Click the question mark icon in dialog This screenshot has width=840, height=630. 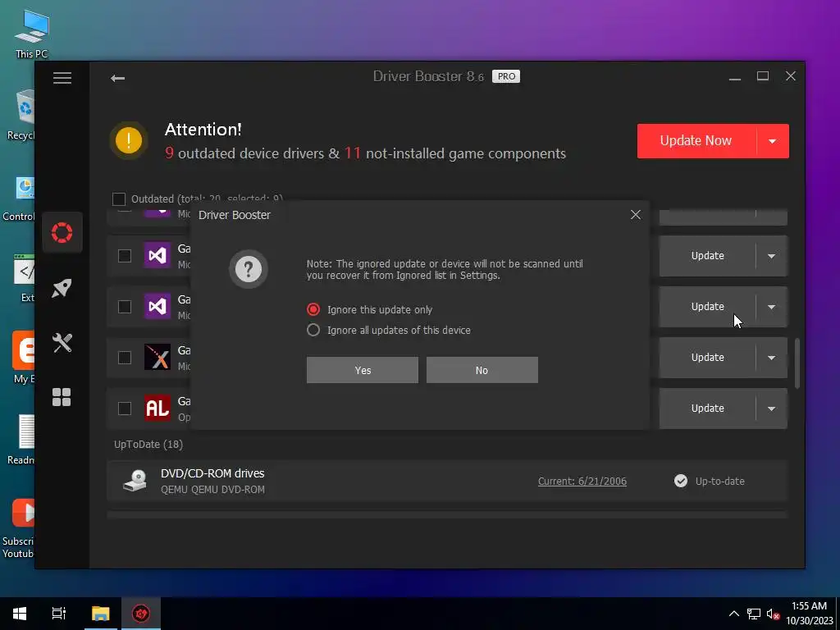click(x=249, y=269)
